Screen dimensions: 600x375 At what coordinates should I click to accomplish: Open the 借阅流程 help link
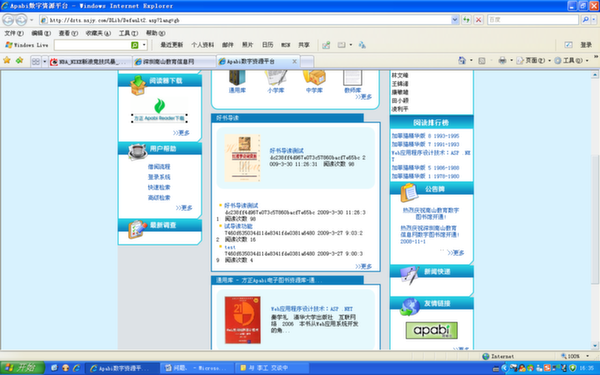pyautogui.click(x=159, y=167)
